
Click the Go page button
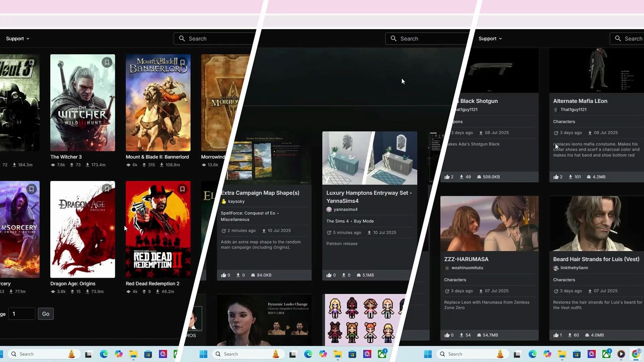[x=46, y=314]
